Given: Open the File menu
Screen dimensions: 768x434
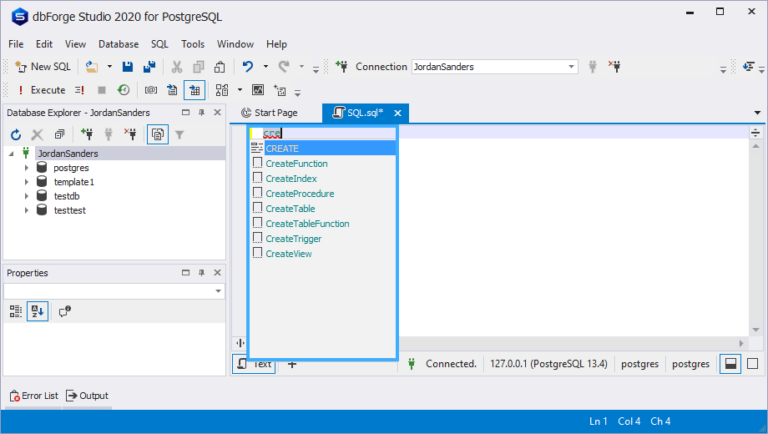Looking at the screenshot, I should [16, 44].
